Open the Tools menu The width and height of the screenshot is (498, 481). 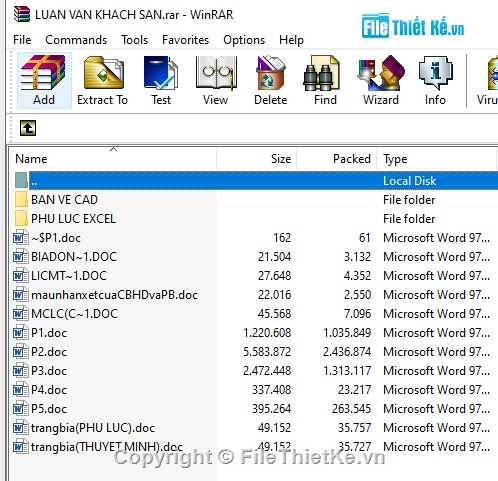pos(134,40)
